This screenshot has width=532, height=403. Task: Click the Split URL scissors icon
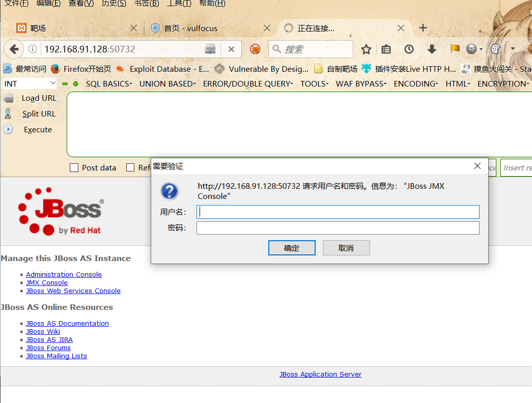coord(8,113)
